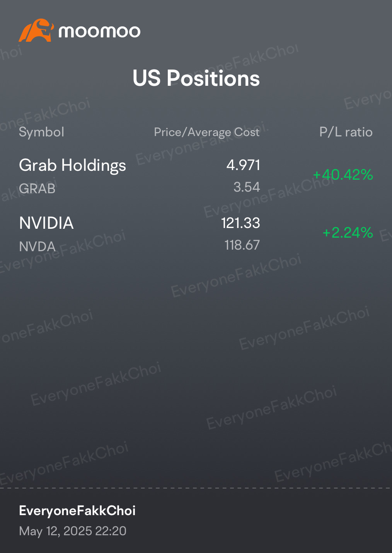Select the Grab average cost 3.54

(247, 187)
